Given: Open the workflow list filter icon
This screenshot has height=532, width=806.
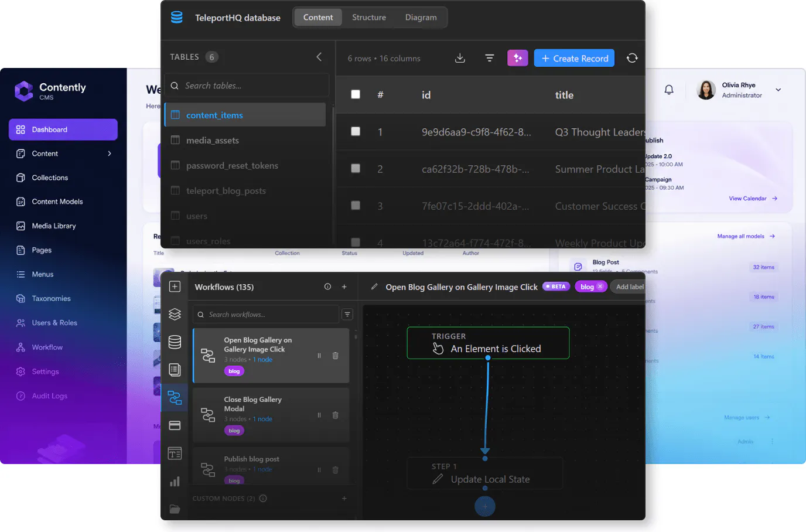Looking at the screenshot, I should pos(347,315).
